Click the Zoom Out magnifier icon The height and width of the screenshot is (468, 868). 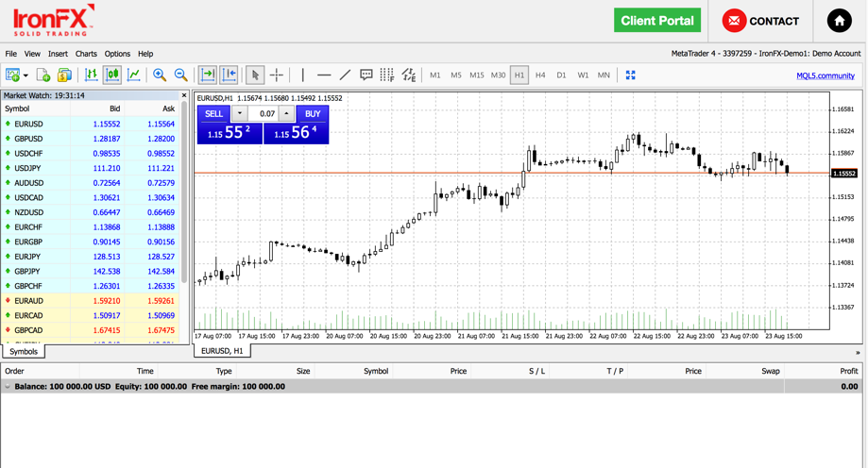[x=180, y=75]
